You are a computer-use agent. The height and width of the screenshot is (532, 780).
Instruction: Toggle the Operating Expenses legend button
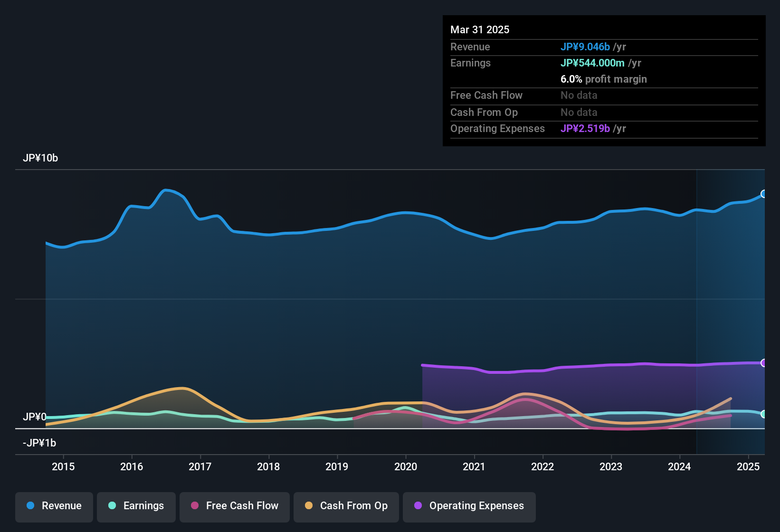point(469,506)
